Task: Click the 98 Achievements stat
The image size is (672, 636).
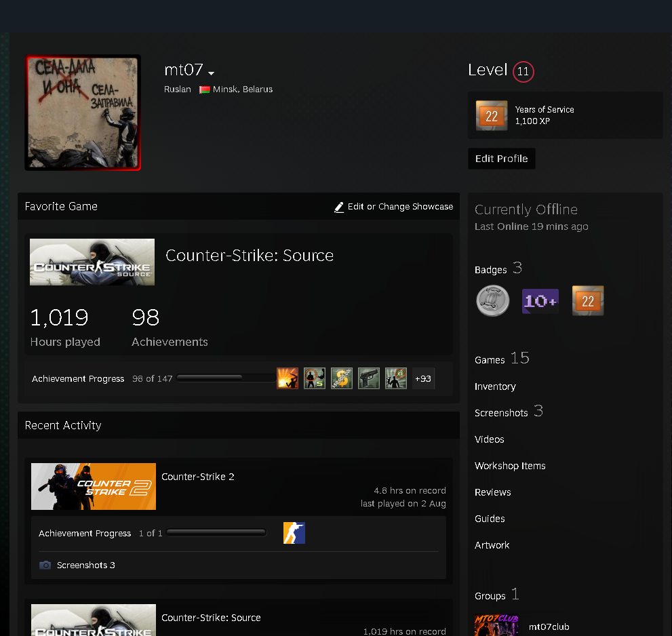Action: 170,327
